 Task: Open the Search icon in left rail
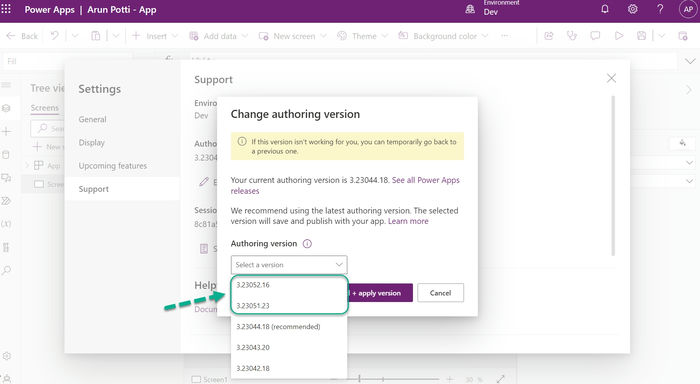click(6, 271)
